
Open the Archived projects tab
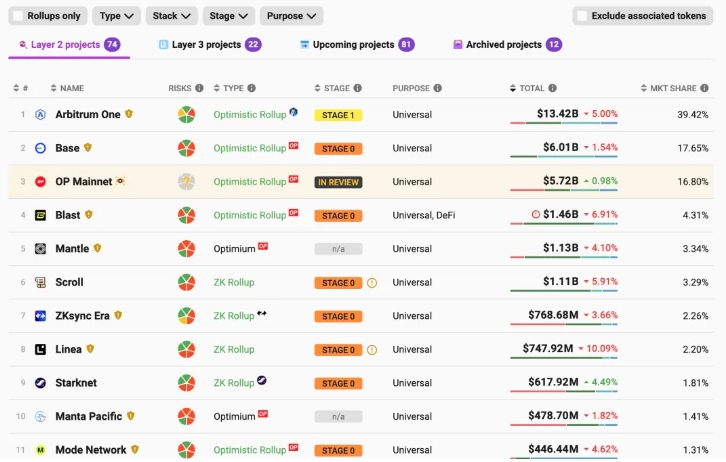[x=507, y=45]
